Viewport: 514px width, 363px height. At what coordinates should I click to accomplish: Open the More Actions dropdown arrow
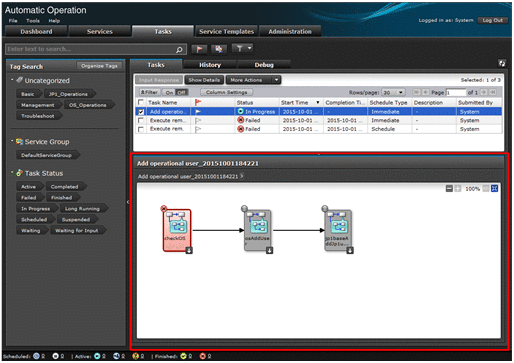[276, 80]
